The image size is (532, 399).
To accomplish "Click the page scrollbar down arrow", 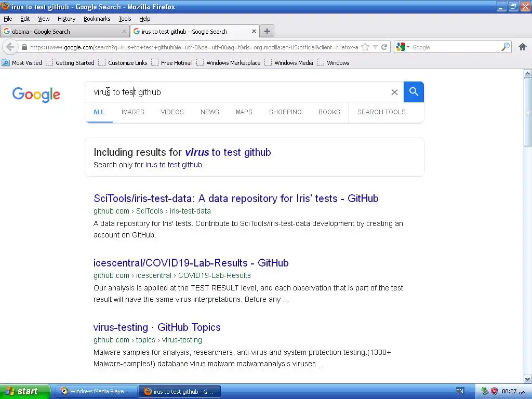I will (x=528, y=379).
